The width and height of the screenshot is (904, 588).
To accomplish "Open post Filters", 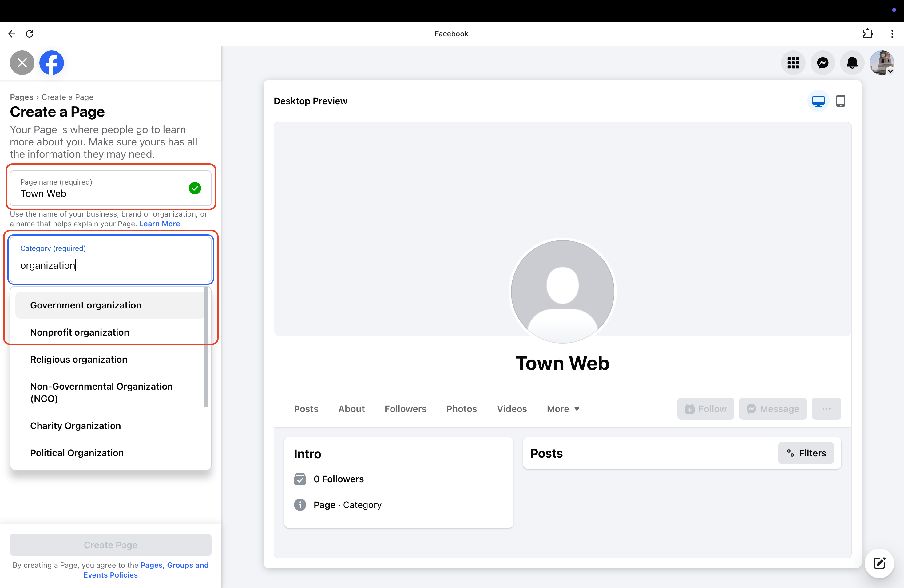I will (x=806, y=453).
